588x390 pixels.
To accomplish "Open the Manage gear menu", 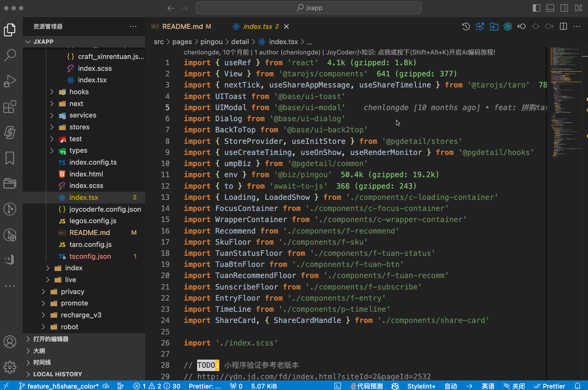I will (10, 367).
